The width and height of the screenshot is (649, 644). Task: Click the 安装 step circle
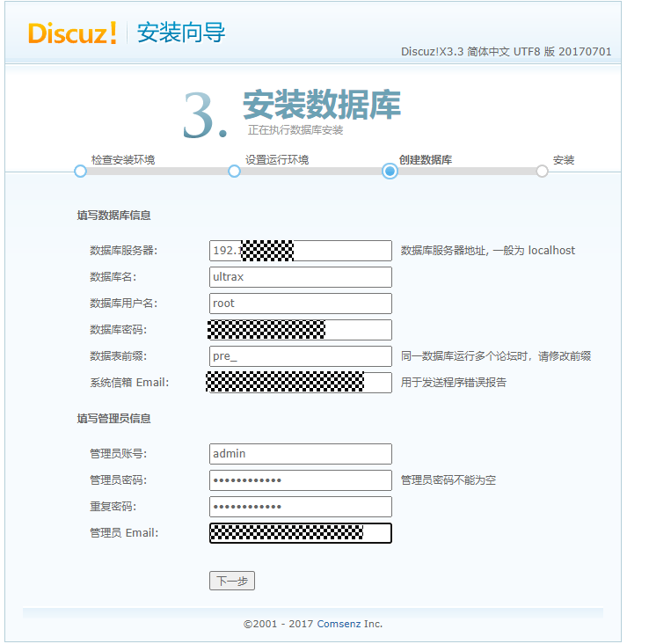pos(542,171)
